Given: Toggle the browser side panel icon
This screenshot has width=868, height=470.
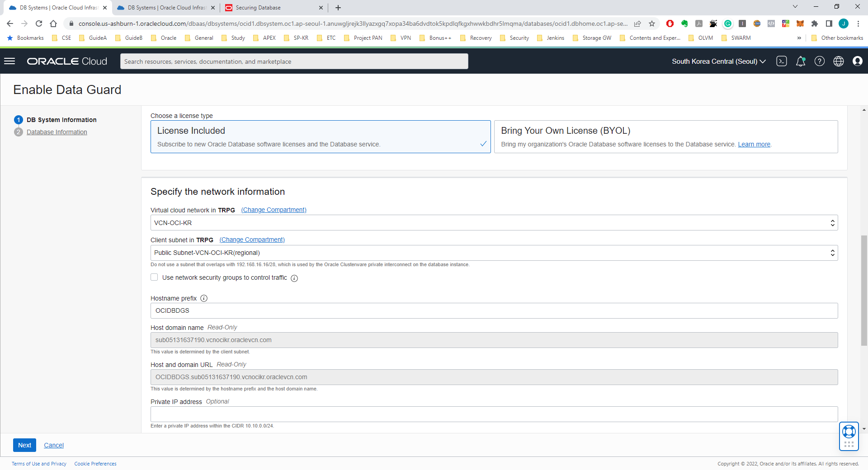Looking at the screenshot, I should [x=829, y=23].
